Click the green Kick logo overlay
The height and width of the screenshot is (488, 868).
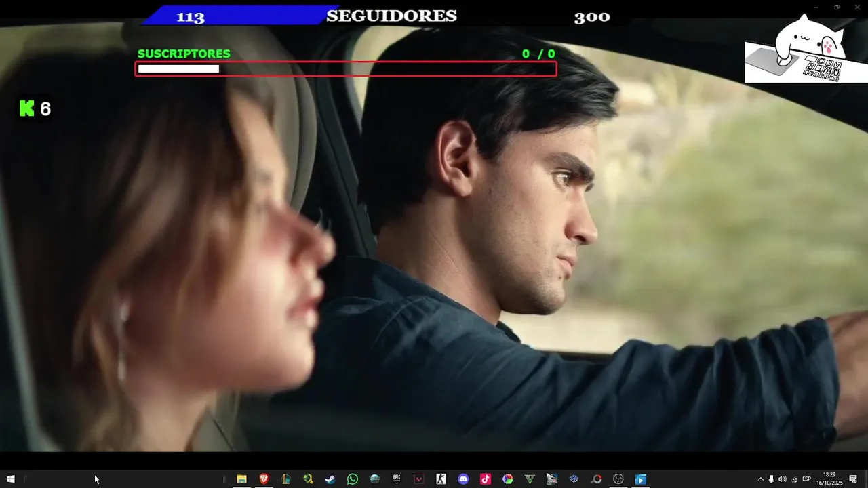coord(26,108)
